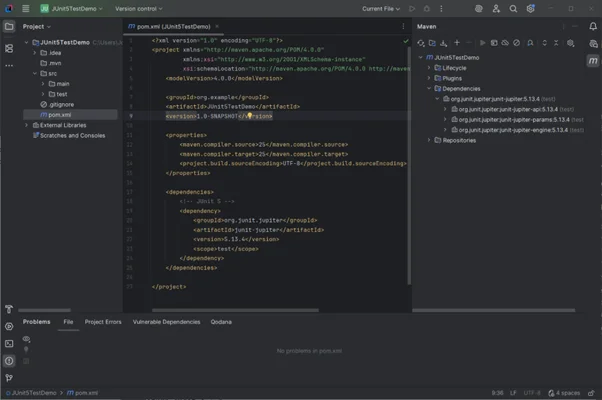The image size is (602, 400).
Task: Switch to Vulnerable Dependencies tab
Action: pyautogui.click(x=166, y=322)
